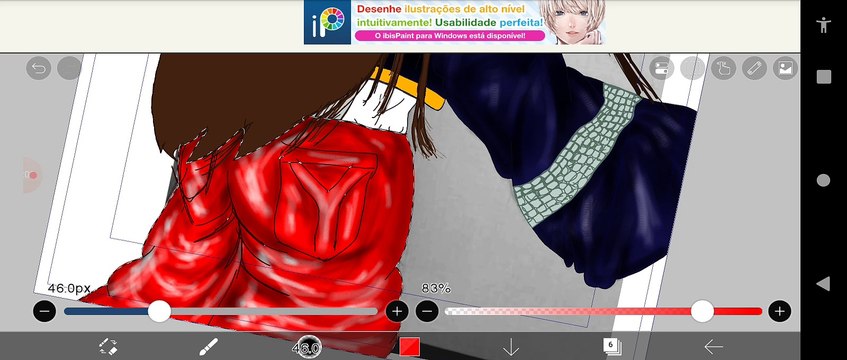The height and width of the screenshot is (360, 847).
Task: Tap the greyed-out selection area button
Action: [693, 68]
